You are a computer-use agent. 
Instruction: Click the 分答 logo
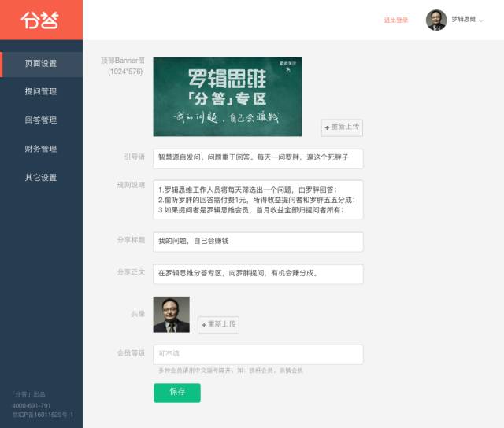(39, 20)
